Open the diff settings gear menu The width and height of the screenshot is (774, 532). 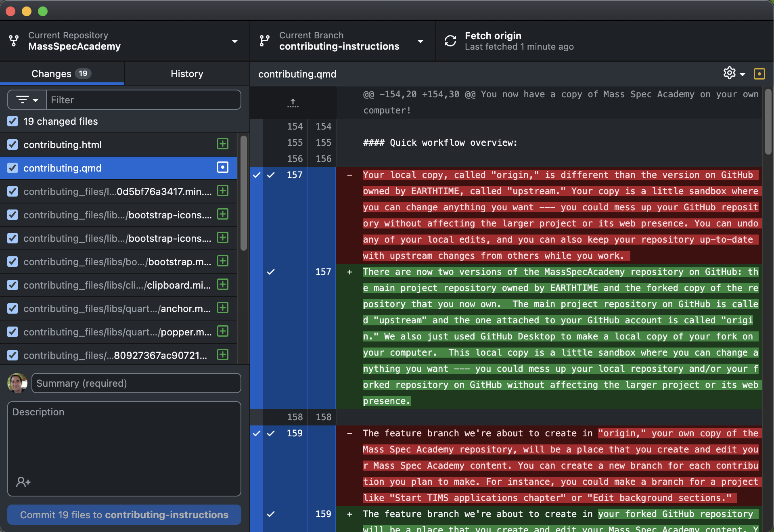point(734,73)
